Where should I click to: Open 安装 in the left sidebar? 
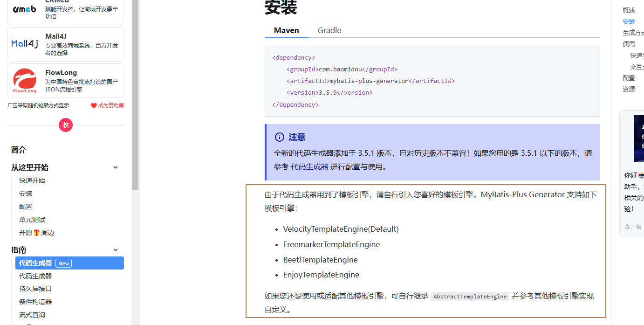[x=26, y=194]
